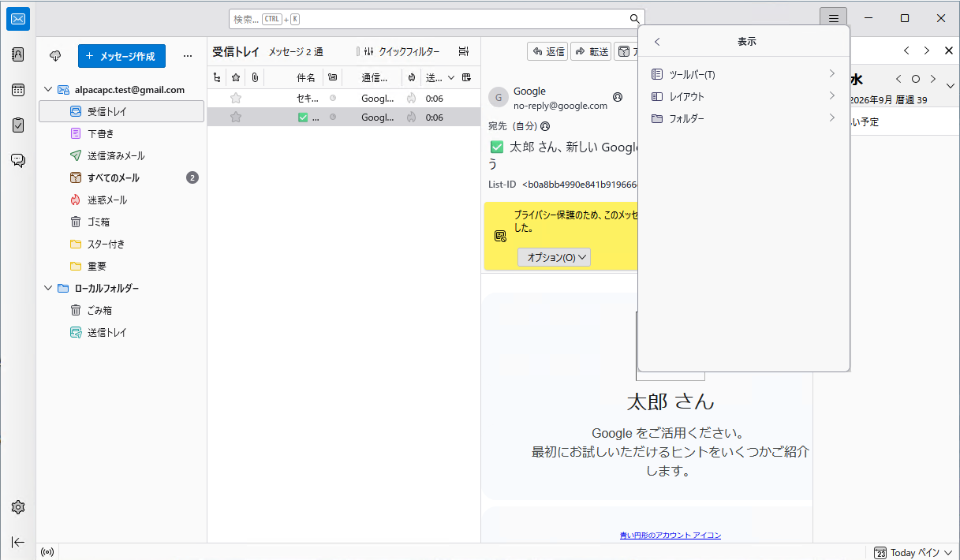The image size is (960, 560).
Task: Collapse alpacapc.test@gmail.com account tree
Action: click(48, 90)
